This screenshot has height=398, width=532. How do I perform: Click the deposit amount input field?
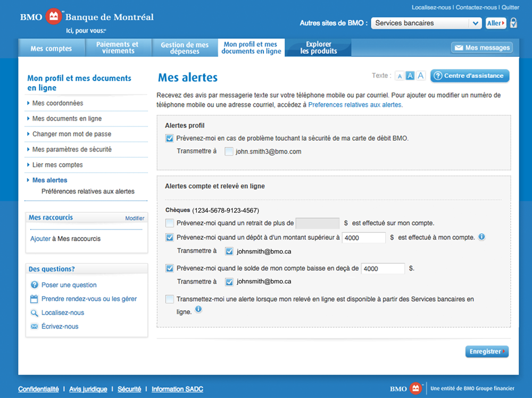click(363, 238)
